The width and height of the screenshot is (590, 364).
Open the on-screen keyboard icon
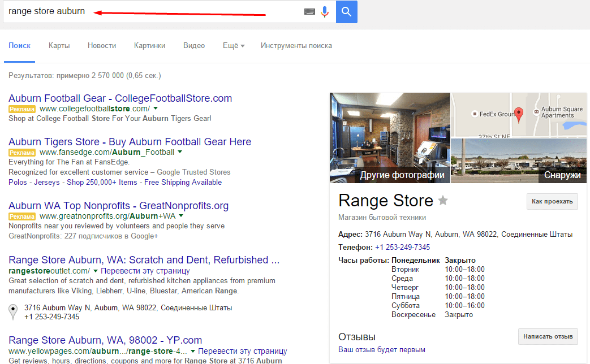click(309, 11)
